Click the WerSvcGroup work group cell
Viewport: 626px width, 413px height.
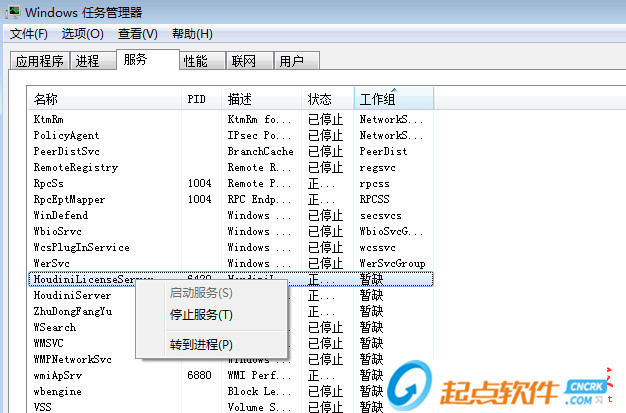pyautogui.click(x=392, y=264)
